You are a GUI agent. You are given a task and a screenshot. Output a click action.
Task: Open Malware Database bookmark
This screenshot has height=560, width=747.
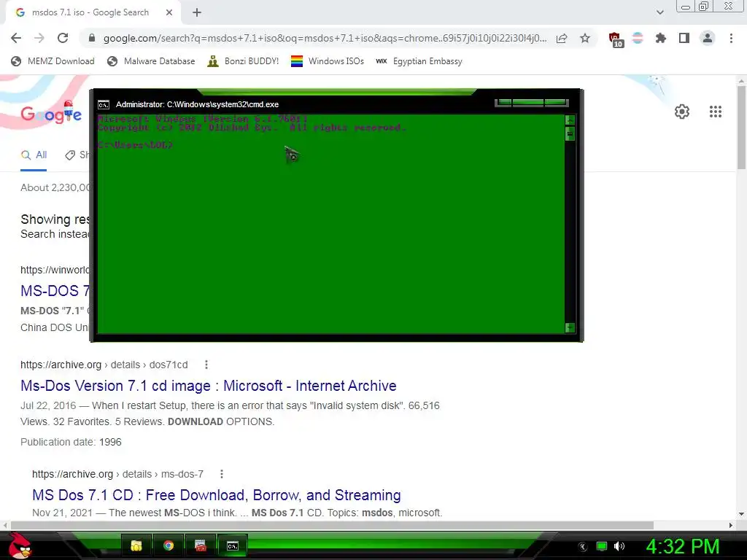tap(151, 61)
